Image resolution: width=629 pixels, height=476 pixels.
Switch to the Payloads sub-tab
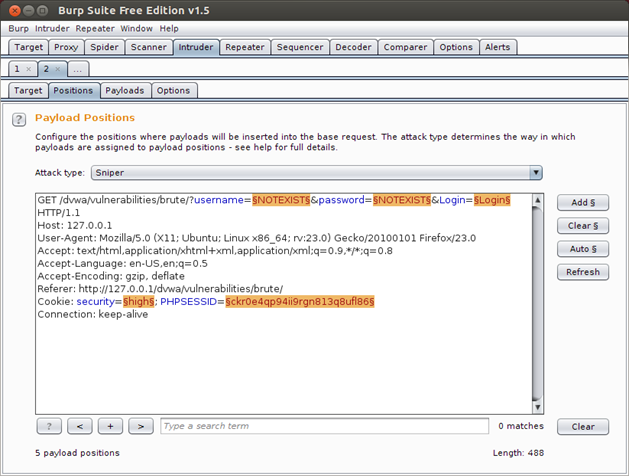125,91
